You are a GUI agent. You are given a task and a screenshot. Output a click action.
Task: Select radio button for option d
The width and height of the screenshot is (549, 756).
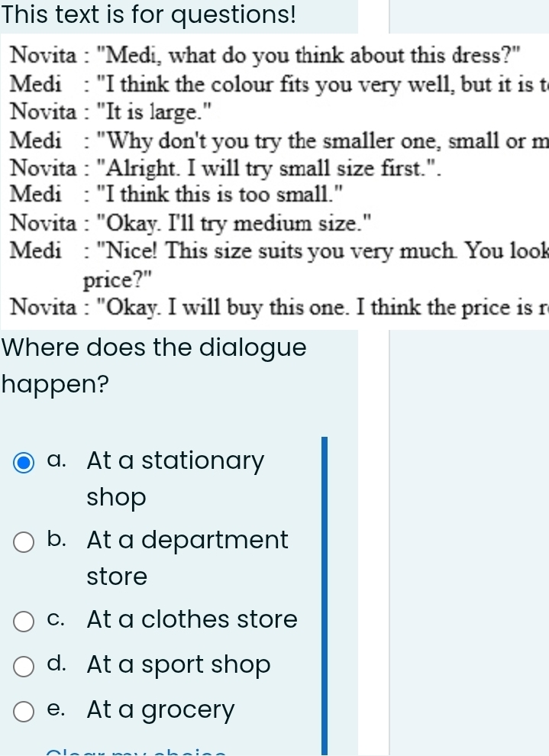pos(24,667)
